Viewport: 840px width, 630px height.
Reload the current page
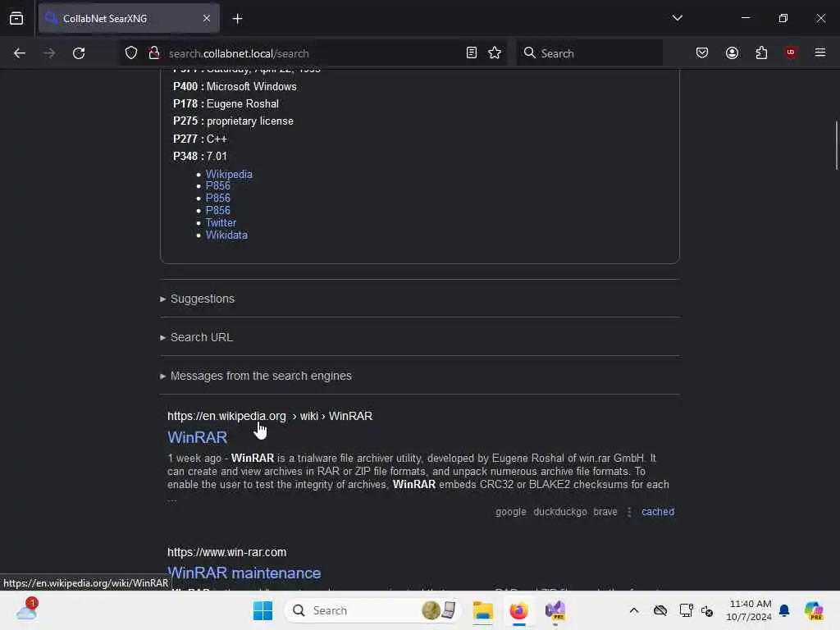point(79,53)
